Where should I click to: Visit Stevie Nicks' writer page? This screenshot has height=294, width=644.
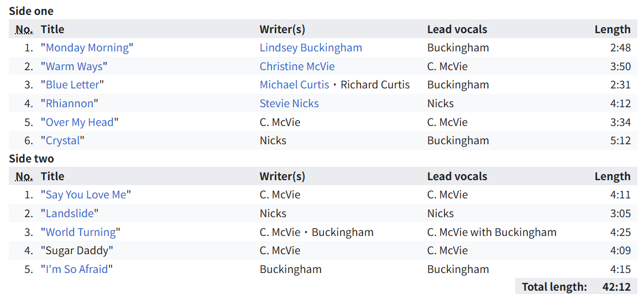pos(289,103)
